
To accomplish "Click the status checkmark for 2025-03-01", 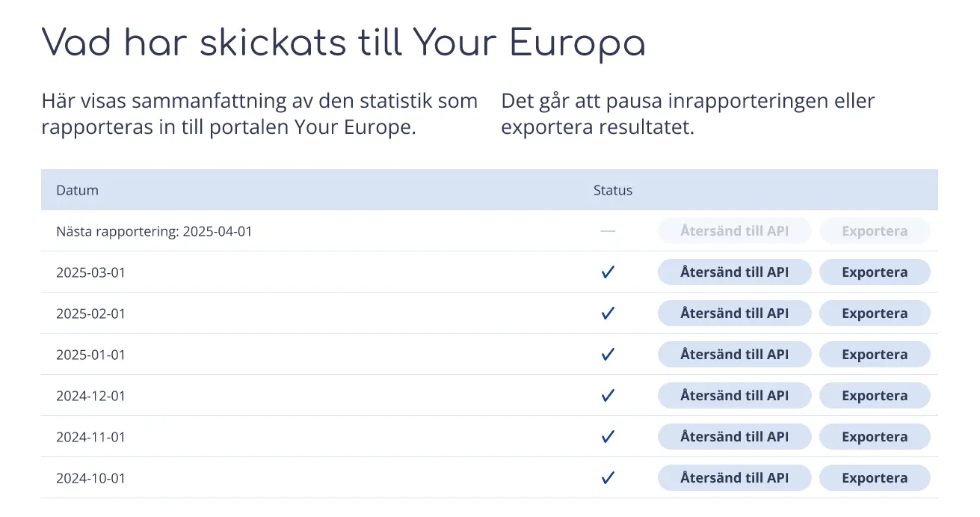I will click(x=608, y=272).
